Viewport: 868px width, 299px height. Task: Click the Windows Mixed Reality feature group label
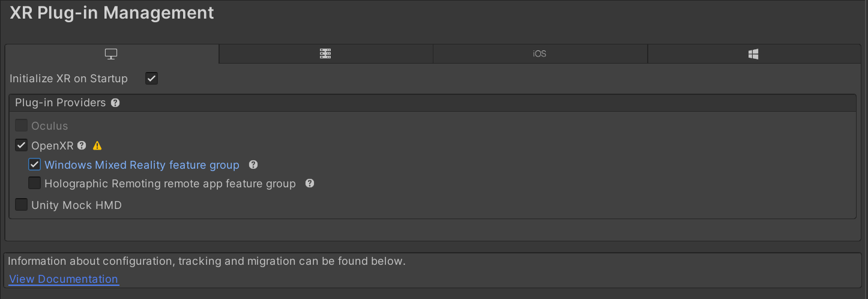point(142,165)
